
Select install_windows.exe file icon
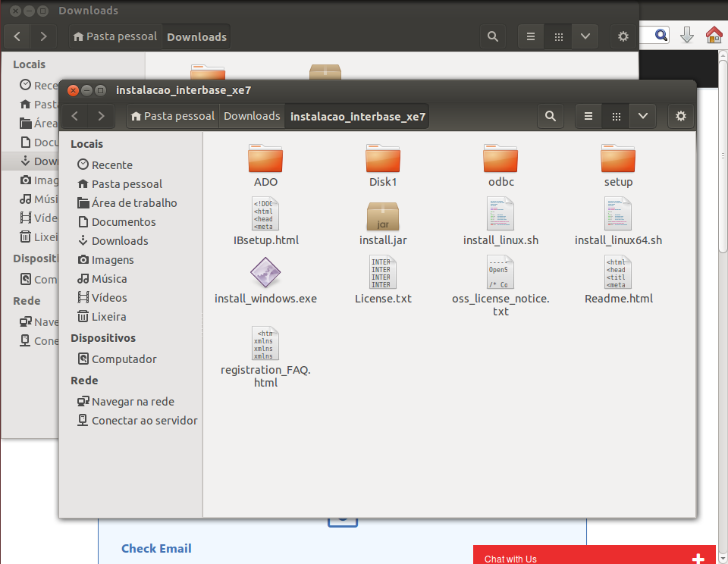coord(265,274)
